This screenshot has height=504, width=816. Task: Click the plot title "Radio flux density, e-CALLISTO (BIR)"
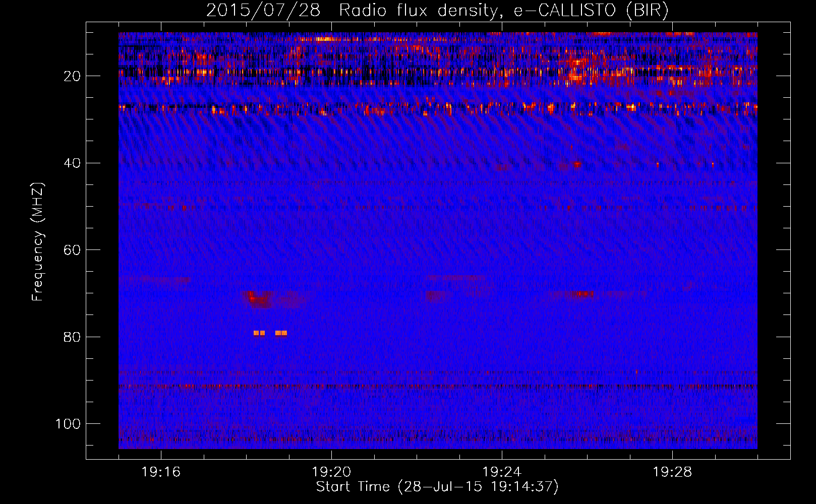[504, 10]
